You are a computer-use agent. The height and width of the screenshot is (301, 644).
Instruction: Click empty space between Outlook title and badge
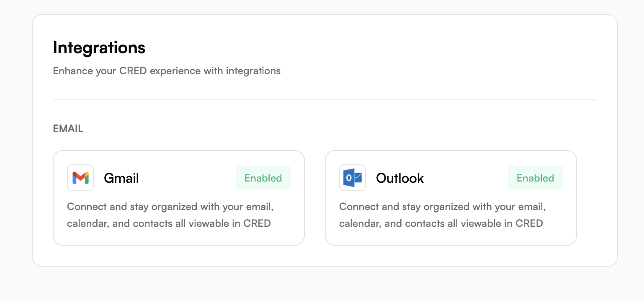coord(466,178)
